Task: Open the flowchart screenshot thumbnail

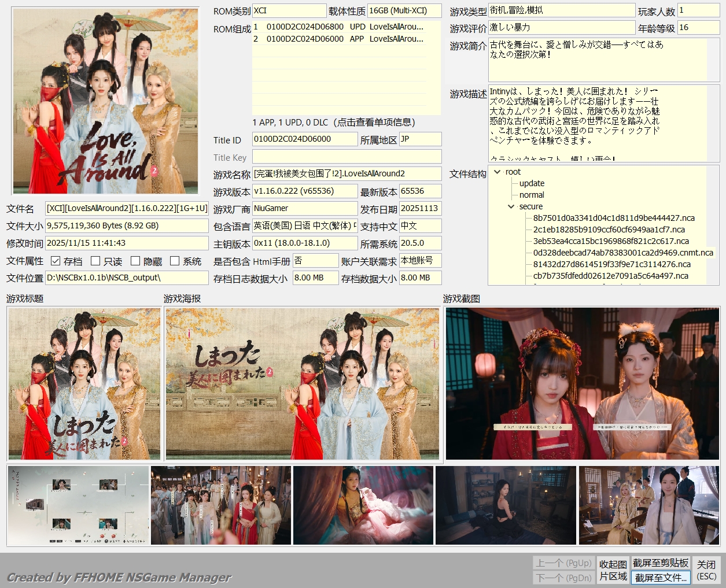Action: pos(78,505)
